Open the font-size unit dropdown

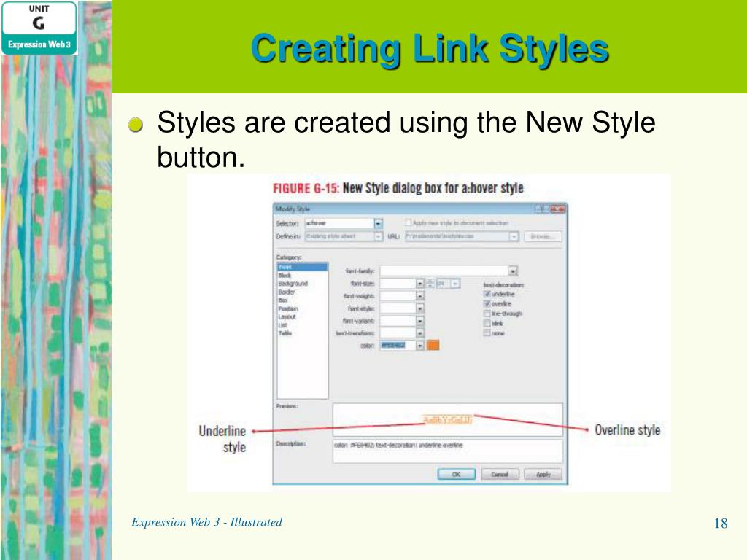(455, 284)
